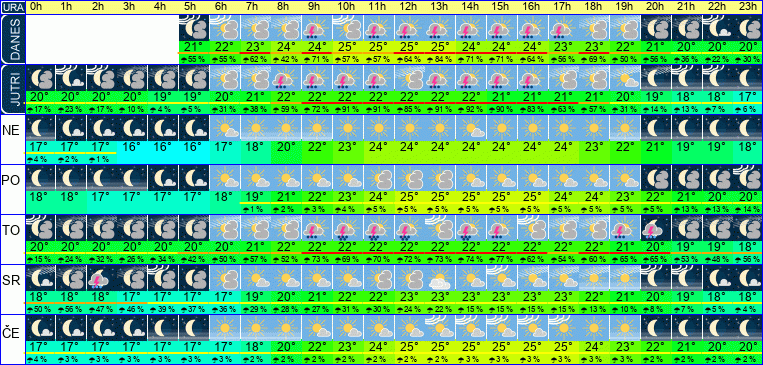Click the DANES 9h thunderstorm icon
This screenshot has height=365, width=763.
316,27
